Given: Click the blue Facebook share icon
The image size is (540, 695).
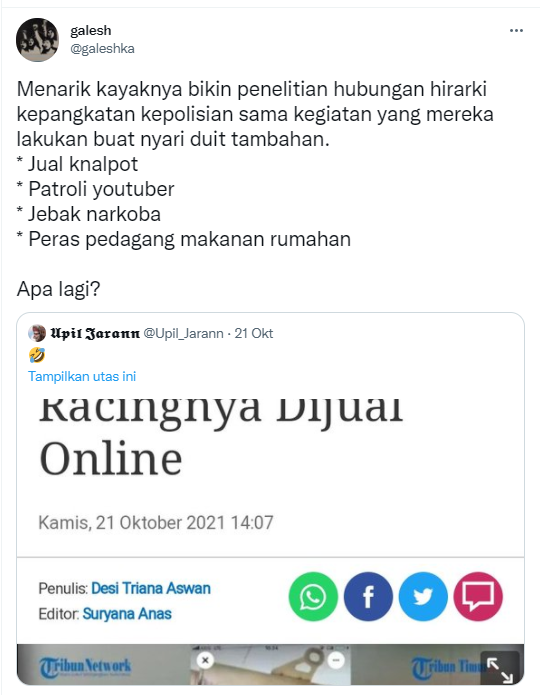Looking at the screenshot, I should [368, 596].
